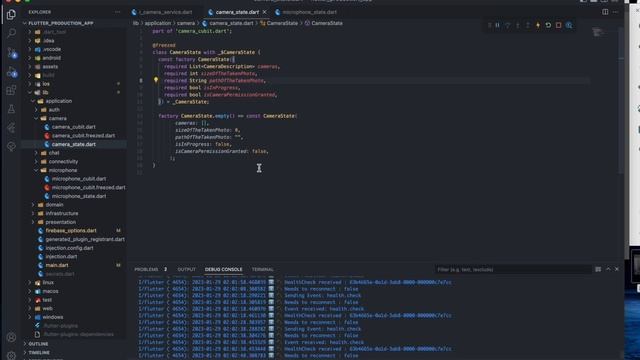This screenshot has width=640, height=360.
Task: Click the debug console filter input
Action: [x=513, y=269]
